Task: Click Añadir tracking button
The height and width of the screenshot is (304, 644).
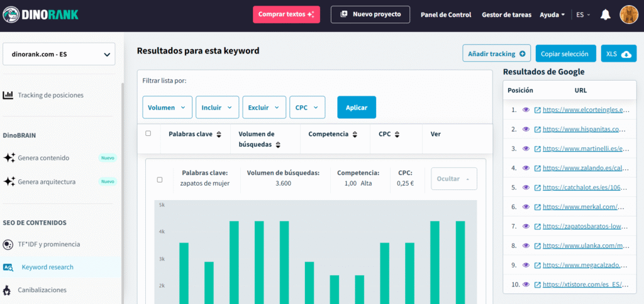Action: pos(497,53)
